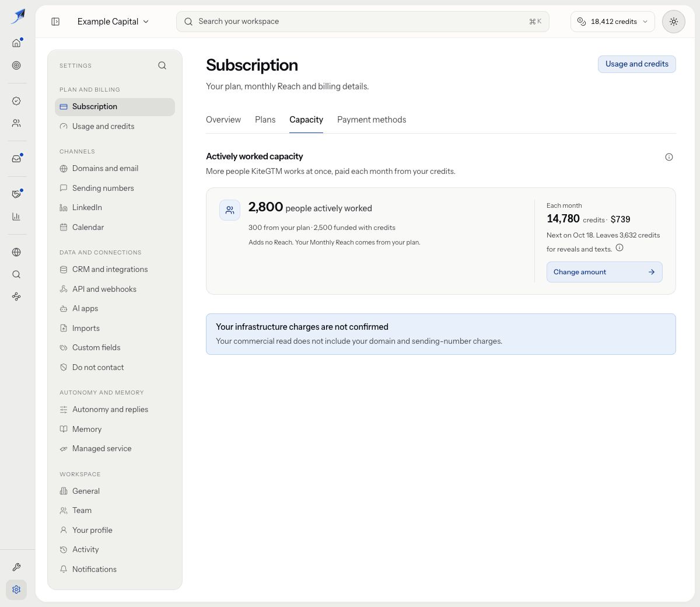Click info icon beside Actively worked capacity
Image resolution: width=700 pixels, height=607 pixels.
click(669, 157)
